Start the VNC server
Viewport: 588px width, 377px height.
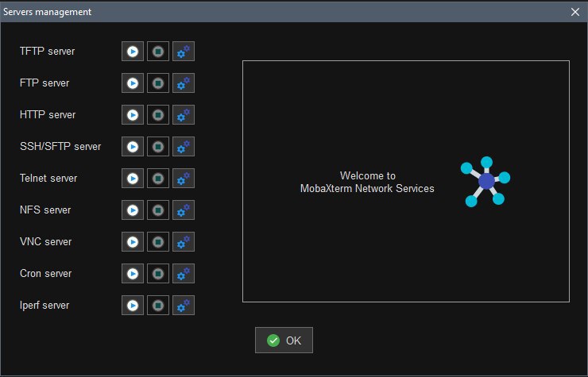(x=133, y=242)
